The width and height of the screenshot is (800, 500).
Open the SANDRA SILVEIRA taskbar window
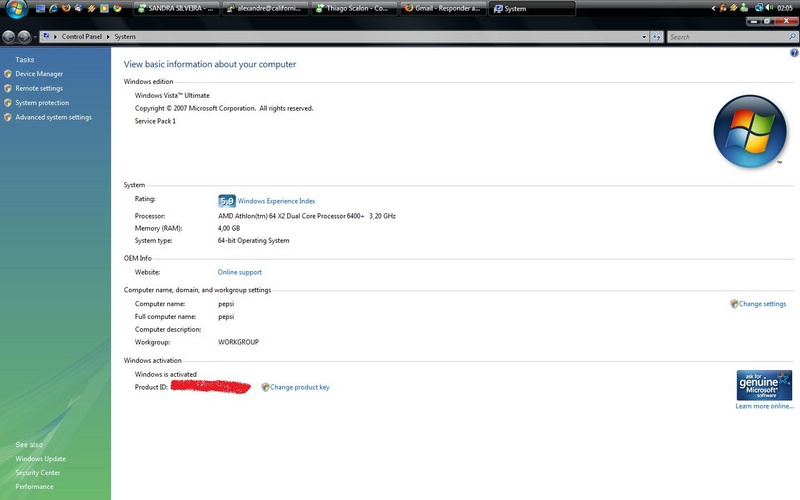[x=176, y=8]
